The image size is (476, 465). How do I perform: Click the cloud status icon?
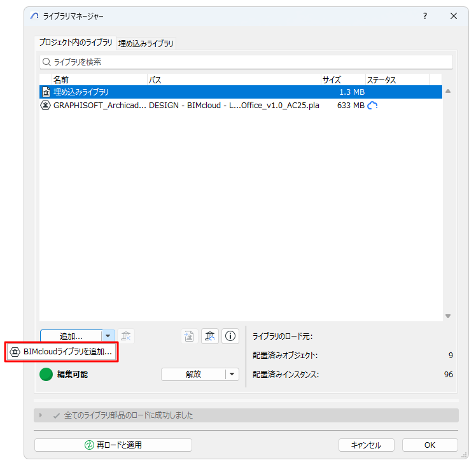pyautogui.click(x=372, y=106)
